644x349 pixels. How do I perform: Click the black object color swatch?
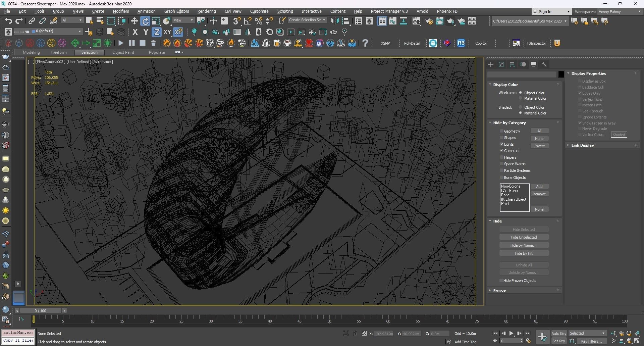tap(561, 74)
